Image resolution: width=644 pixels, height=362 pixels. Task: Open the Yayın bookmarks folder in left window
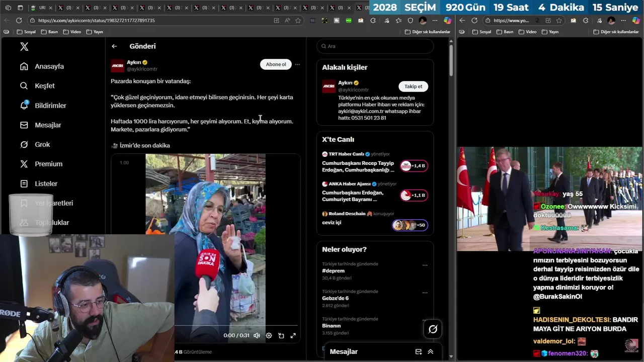95,32
